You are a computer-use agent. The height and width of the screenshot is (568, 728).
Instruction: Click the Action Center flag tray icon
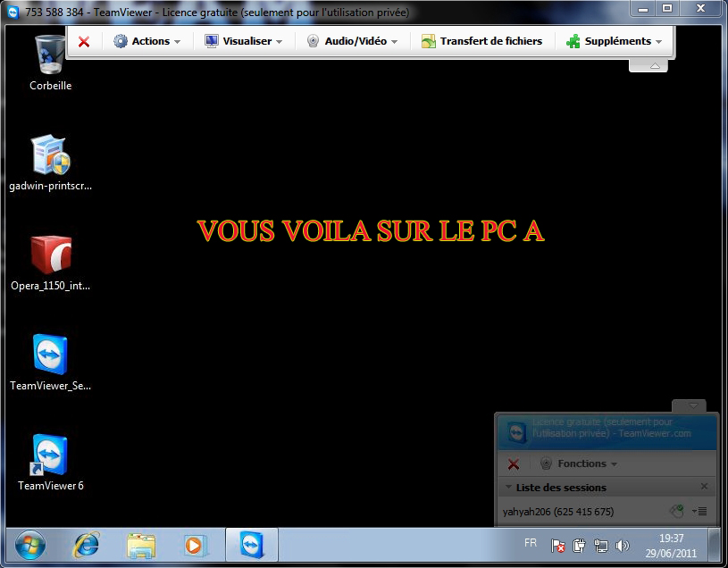[557, 546]
